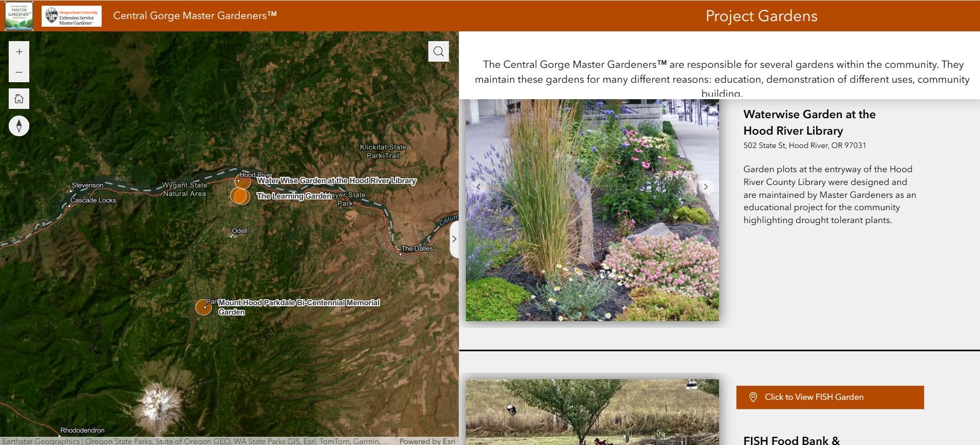Click the Odell map label
This screenshot has height=445, width=980.
(x=240, y=231)
